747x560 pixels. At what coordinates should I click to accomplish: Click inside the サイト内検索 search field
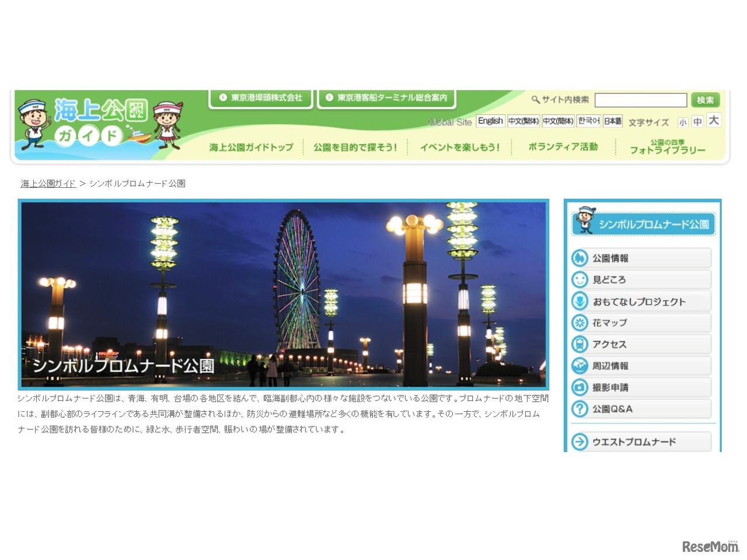tap(640, 100)
